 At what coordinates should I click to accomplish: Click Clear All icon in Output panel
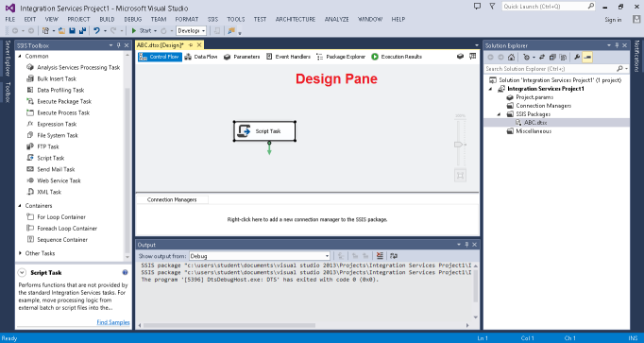point(380,256)
